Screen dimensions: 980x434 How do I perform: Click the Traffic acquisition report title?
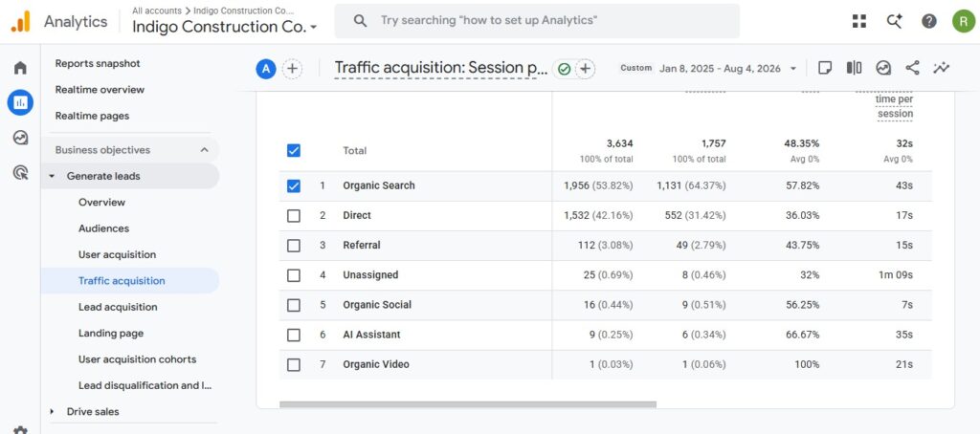point(440,68)
